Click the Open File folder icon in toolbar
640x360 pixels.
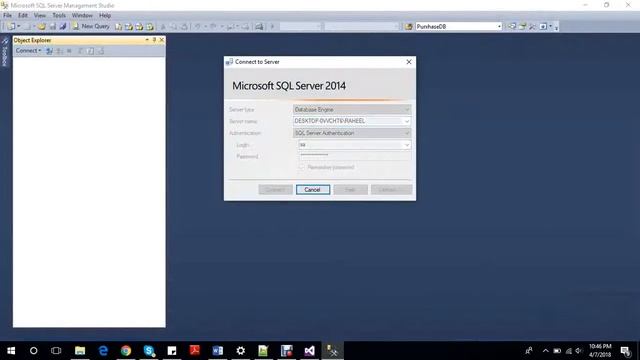(42, 27)
